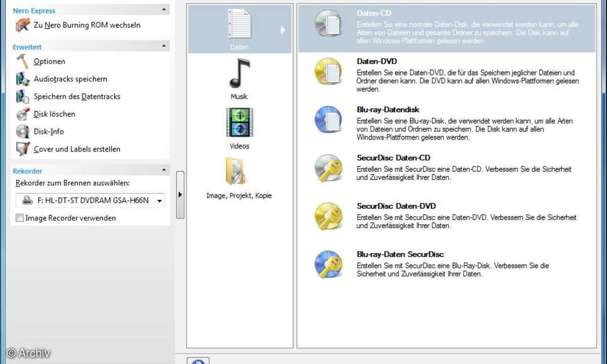Click the Audiotracks speichern icon
607x364 pixels.
tap(23, 79)
